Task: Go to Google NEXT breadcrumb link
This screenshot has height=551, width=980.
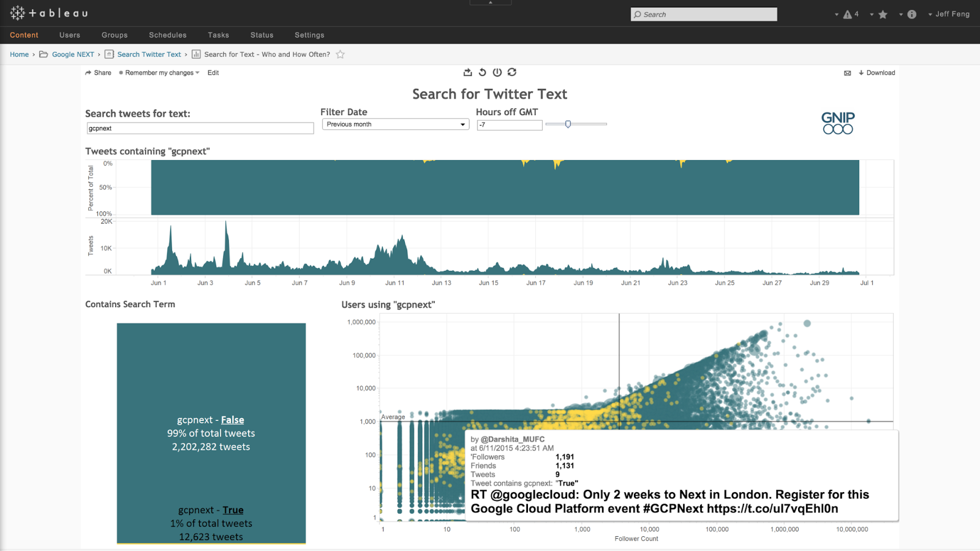Action: tap(73, 55)
